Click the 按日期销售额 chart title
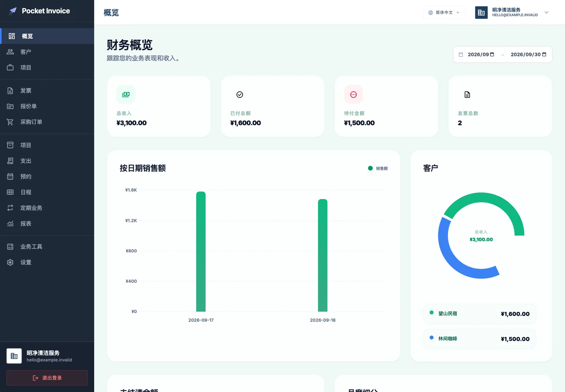Viewport: 565px width, 392px height. pos(143,168)
